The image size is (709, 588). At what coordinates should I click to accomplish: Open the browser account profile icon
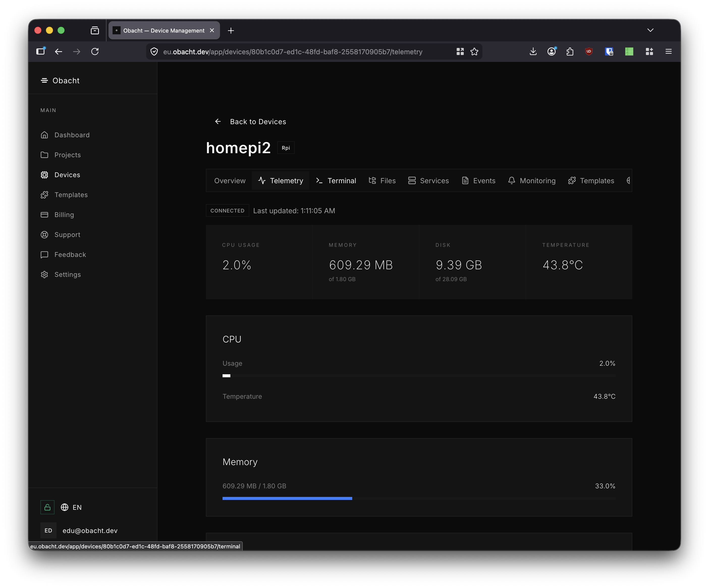pos(552,51)
